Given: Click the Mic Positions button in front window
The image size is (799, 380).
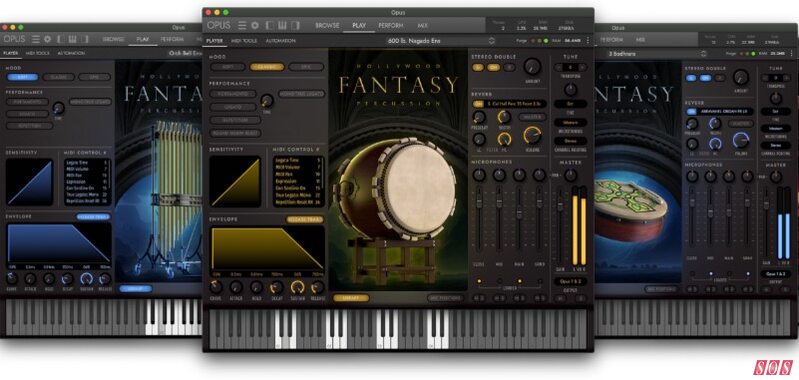Looking at the screenshot, I should pyautogui.click(x=445, y=298).
